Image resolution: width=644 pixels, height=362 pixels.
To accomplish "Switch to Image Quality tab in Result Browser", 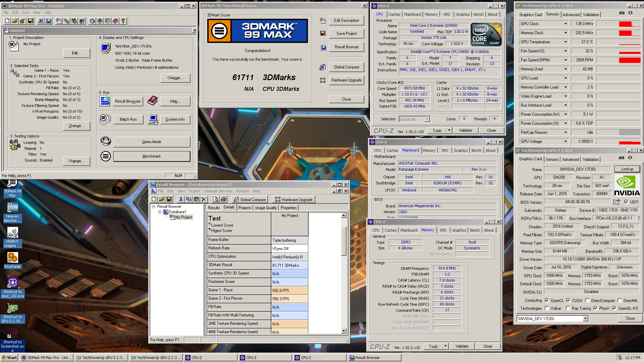I will [x=266, y=208].
